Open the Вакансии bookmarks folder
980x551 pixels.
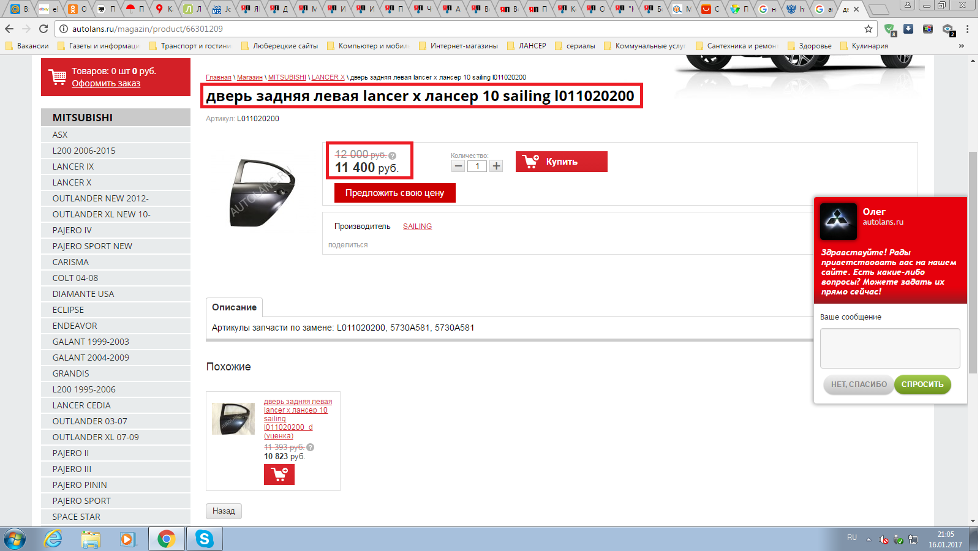click(x=27, y=46)
